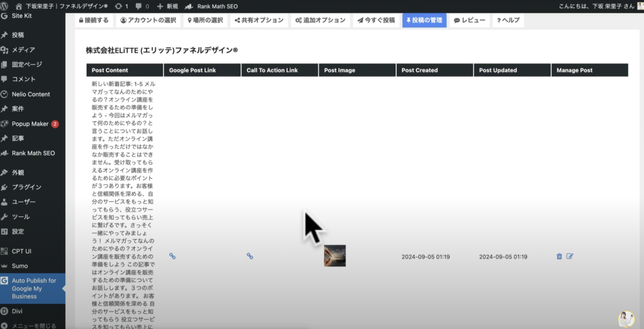Select the 共有オプション tab

pos(258,20)
